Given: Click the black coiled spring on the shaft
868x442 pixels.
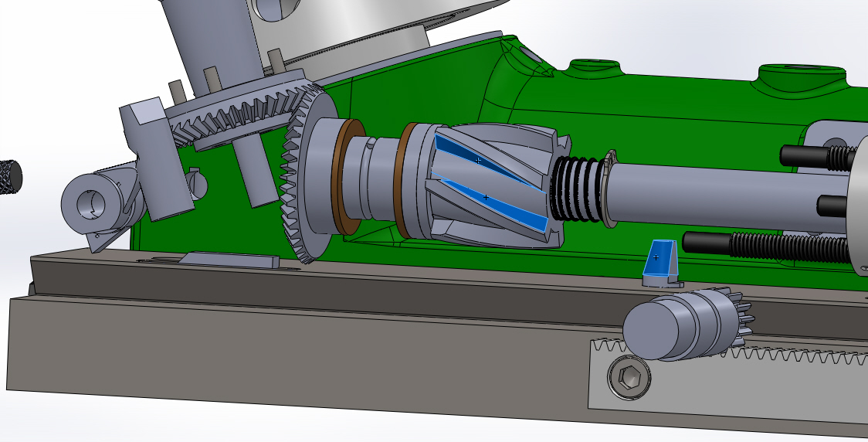Looking at the screenshot, I should [x=575, y=189].
